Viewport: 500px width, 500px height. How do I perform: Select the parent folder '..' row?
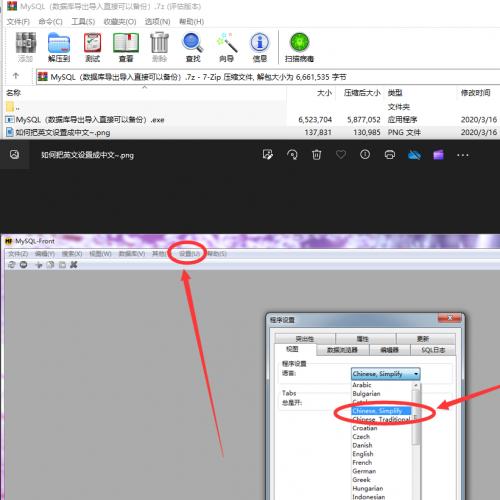click(250, 107)
